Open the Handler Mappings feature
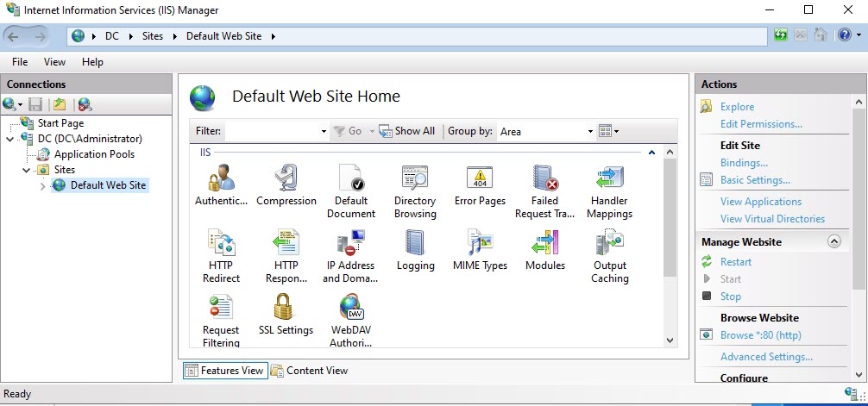Viewport: 868px width, 406px height. (610, 179)
